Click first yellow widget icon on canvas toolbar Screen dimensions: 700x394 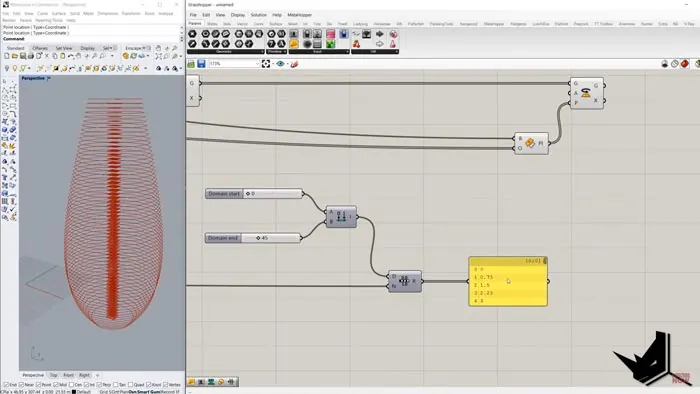coord(192,382)
